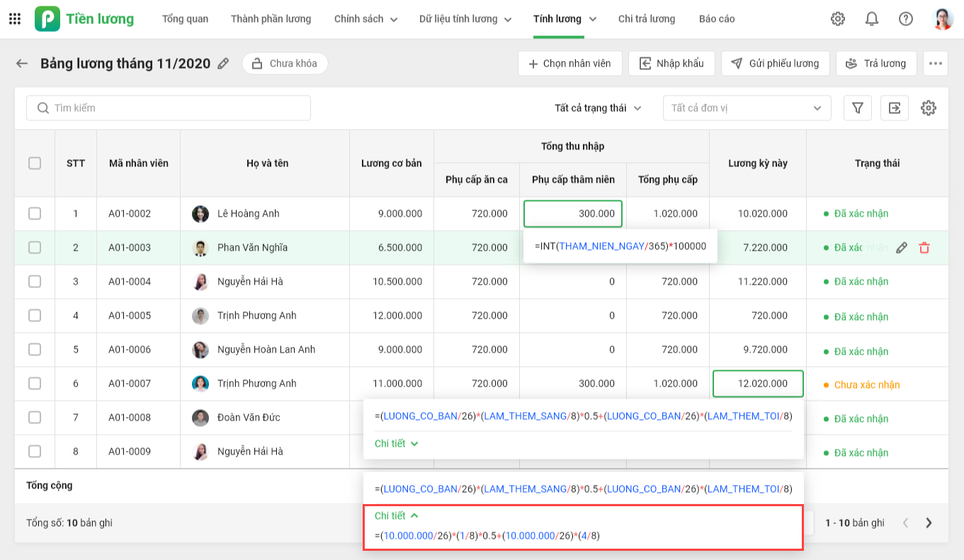Expand Chi tiết in upper formula popup
Image resolution: width=964 pixels, height=560 pixels.
tap(396, 443)
